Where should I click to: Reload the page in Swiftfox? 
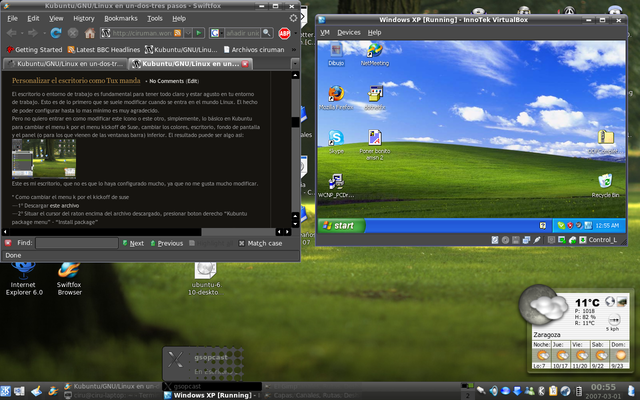click(56, 33)
